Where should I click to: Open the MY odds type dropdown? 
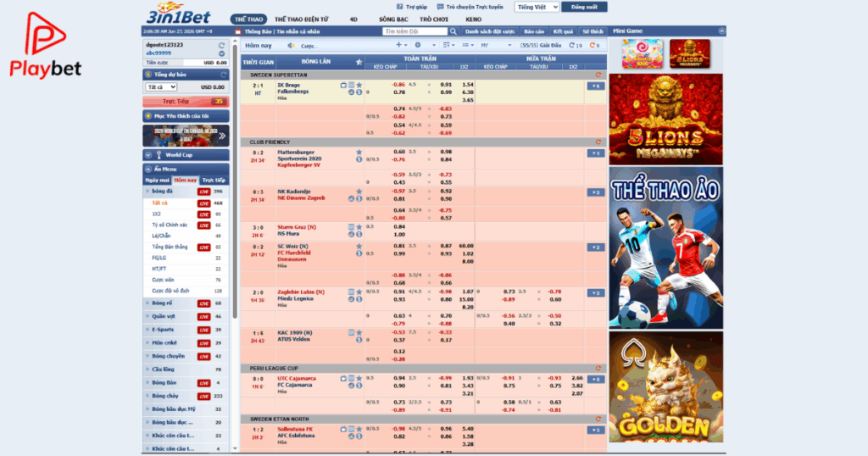coord(496,46)
